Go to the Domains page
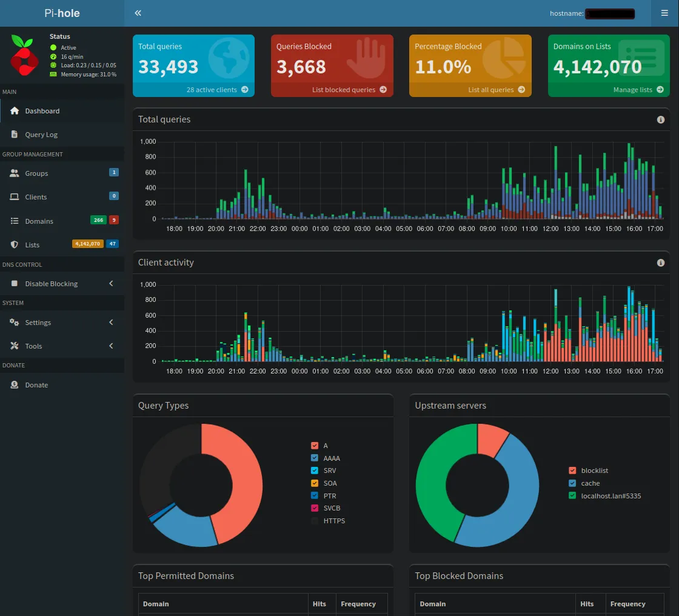Image resolution: width=679 pixels, height=616 pixels. [x=62, y=221]
